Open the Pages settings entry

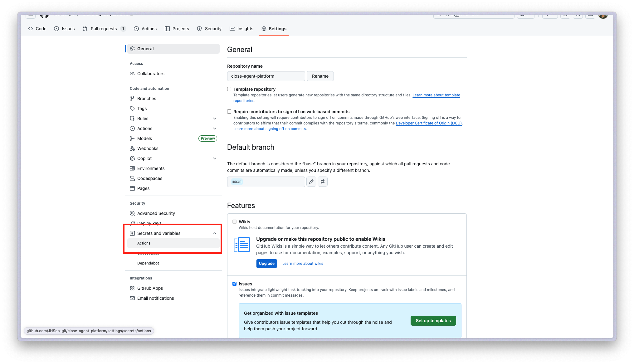point(143,188)
